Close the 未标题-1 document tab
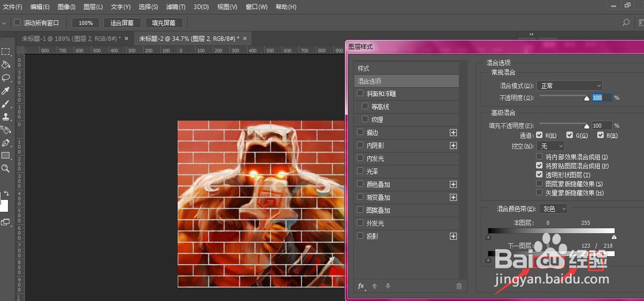Viewport: 644px width, 301px height. point(126,38)
